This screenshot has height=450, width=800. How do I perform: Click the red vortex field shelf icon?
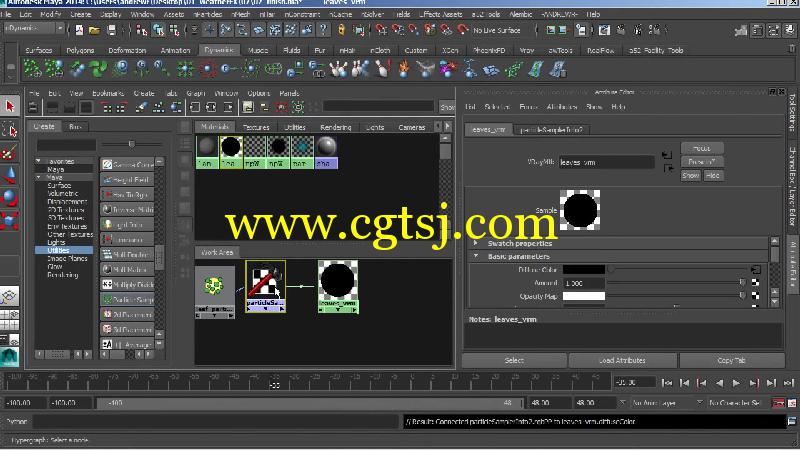[x=207, y=69]
